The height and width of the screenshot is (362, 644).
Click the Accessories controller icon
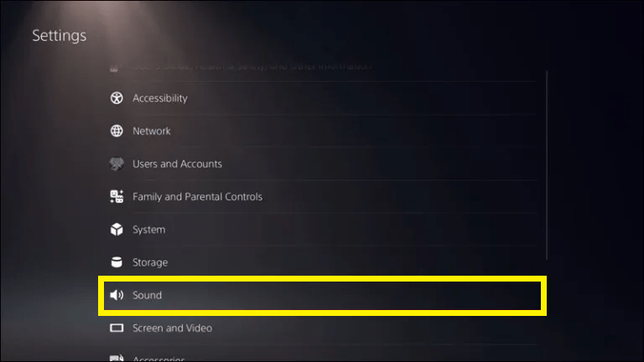pyautogui.click(x=117, y=359)
